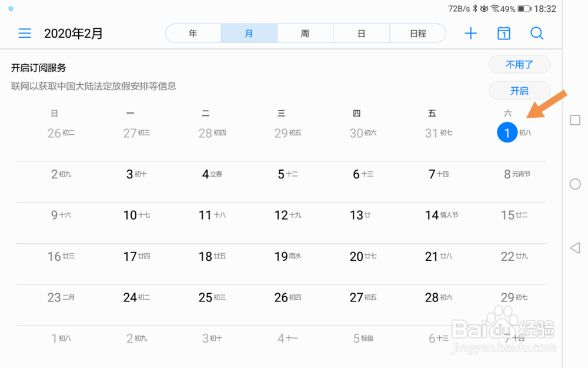Viewport: 588px width, 368px height.
Task: Tap the plus icon to add event
Action: pyautogui.click(x=470, y=34)
